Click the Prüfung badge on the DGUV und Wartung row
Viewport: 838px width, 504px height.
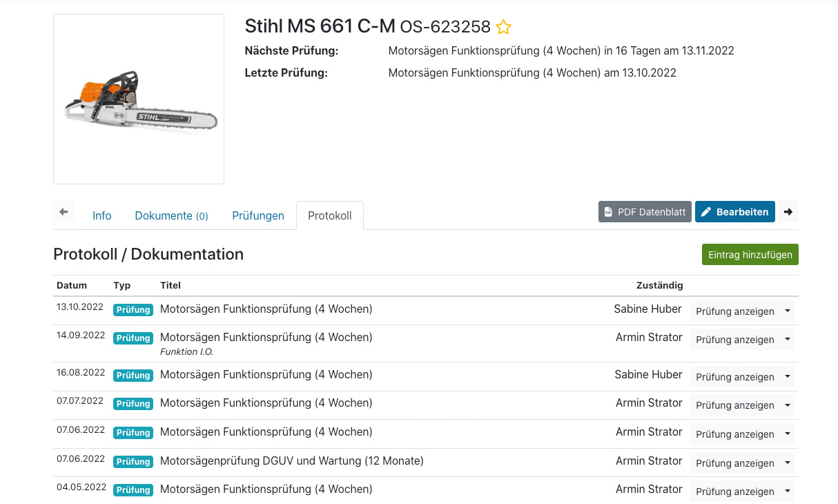(133, 462)
